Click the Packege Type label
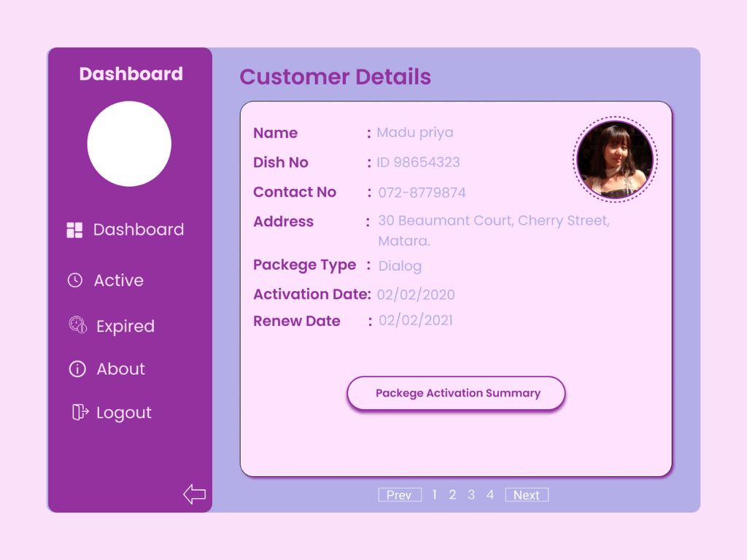The height and width of the screenshot is (560, 747). [304, 265]
